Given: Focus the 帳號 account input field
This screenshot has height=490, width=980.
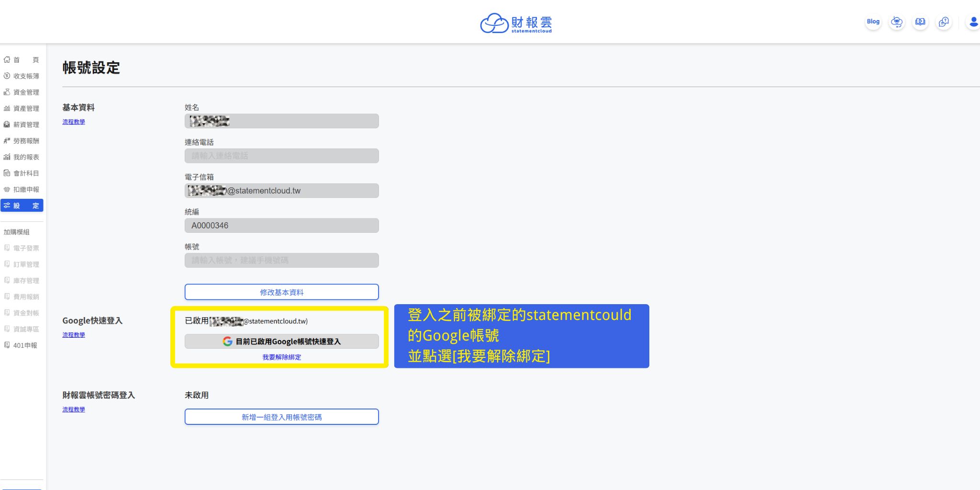Looking at the screenshot, I should [282, 261].
